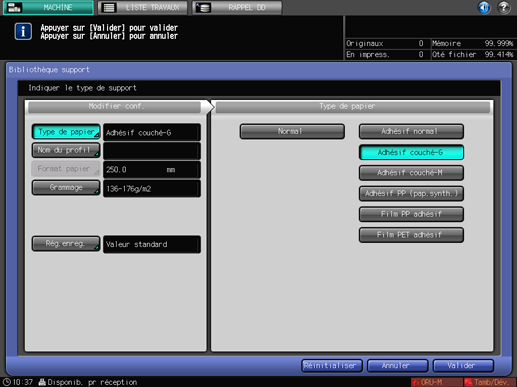The width and height of the screenshot is (517, 387).
Task: Click the En impress. counter
Action: coord(385,54)
